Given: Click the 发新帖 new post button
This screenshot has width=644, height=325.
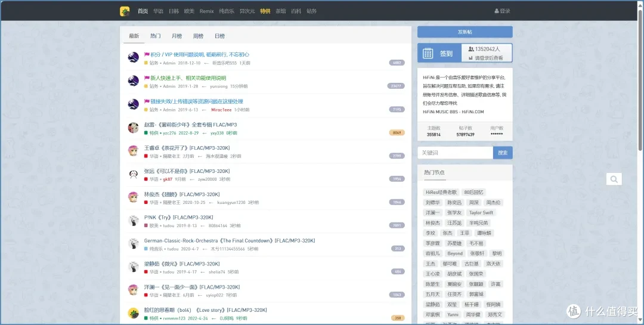Looking at the screenshot, I should (x=465, y=32).
